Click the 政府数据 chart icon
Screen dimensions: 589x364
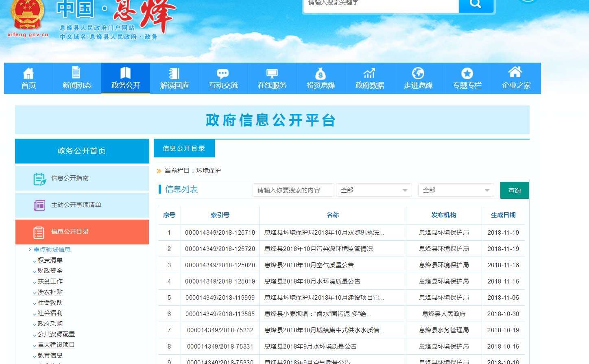369,73
